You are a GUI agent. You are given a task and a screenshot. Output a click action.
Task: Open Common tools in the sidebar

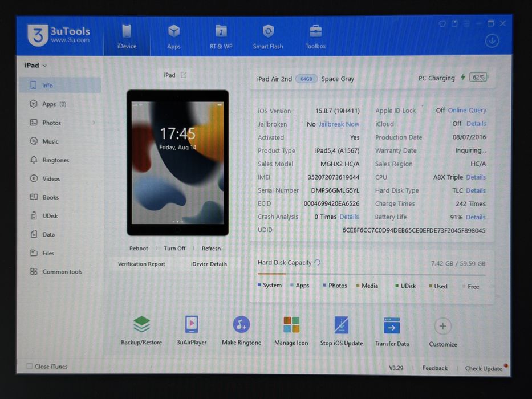click(x=60, y=272)
